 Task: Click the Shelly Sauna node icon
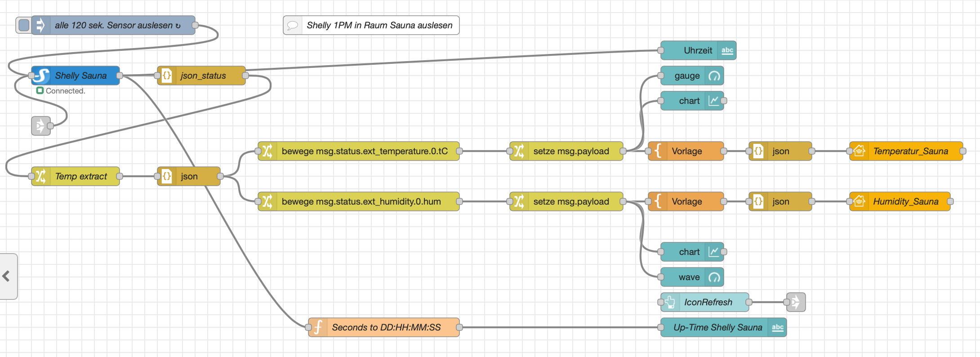41,76
